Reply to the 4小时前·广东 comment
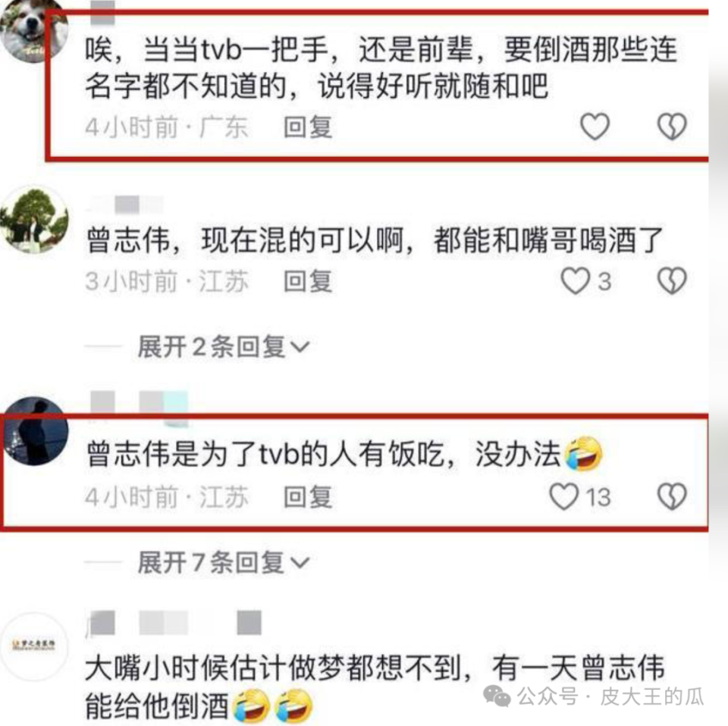The height and width of the screenshot is (726, 728). coord(308,127)
